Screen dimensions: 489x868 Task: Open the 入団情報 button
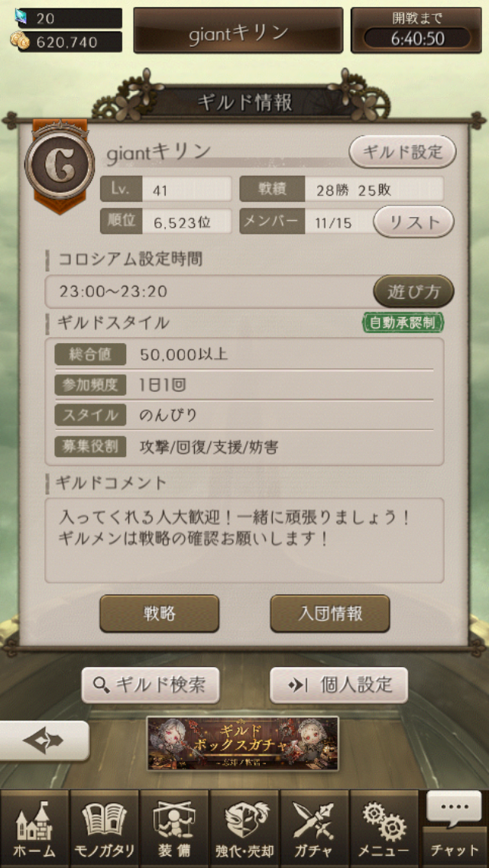pyautogui.click(x=330, y=614)
